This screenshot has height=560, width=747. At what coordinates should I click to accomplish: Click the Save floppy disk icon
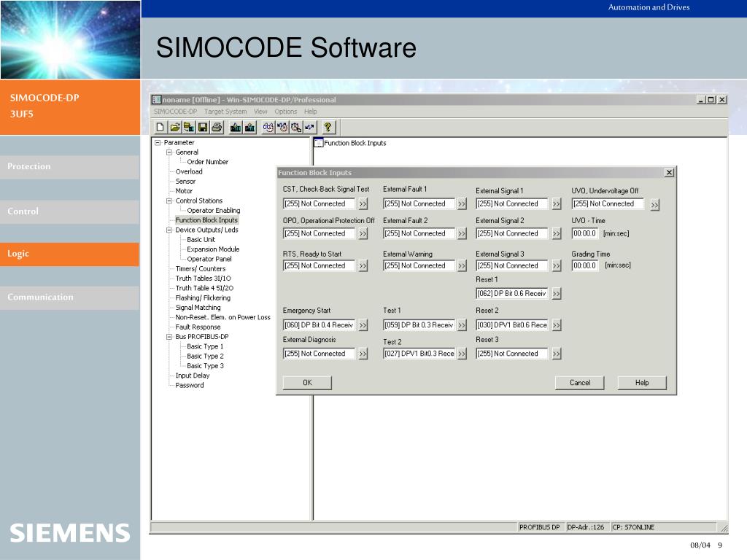[203, 127]
